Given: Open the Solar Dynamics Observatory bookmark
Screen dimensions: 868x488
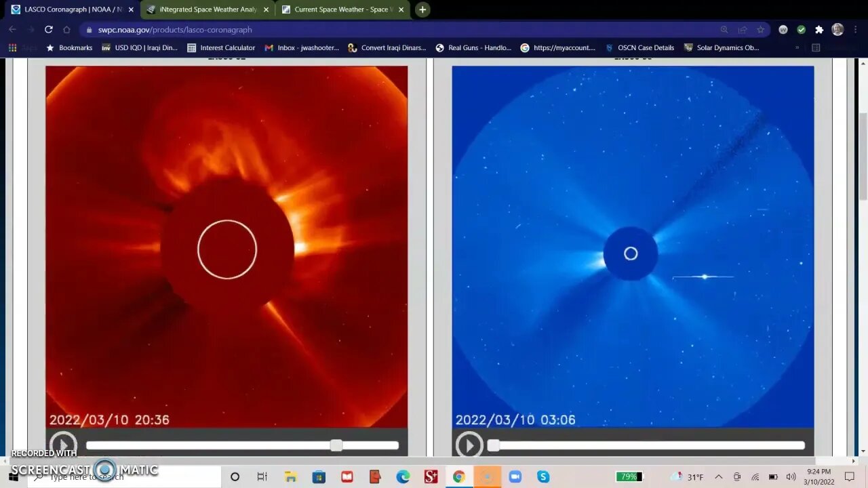Looking at the screenshot, I should [722, 48].
